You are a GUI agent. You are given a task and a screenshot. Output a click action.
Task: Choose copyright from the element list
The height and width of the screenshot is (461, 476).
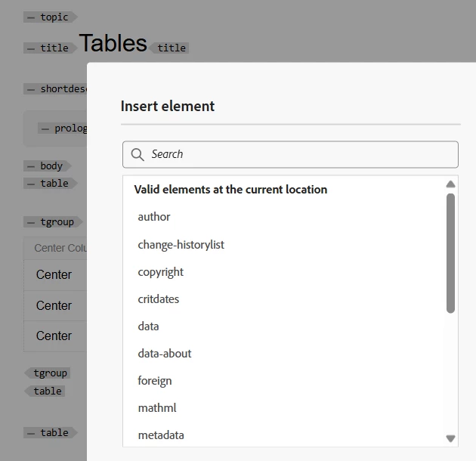click(x=160, y=272)
